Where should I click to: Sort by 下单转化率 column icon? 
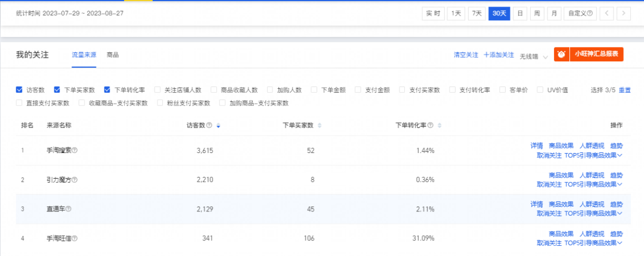[x=439, y=126]
